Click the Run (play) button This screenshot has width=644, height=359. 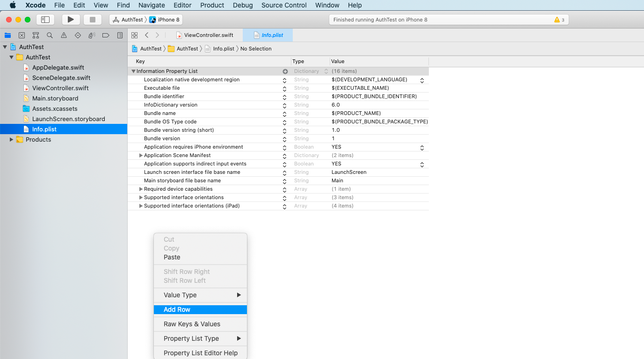click(71, 20)
